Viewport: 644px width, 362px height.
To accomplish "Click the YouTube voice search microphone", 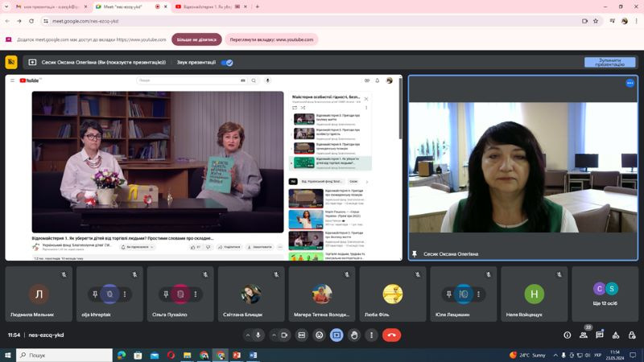I will pos(267,80).
